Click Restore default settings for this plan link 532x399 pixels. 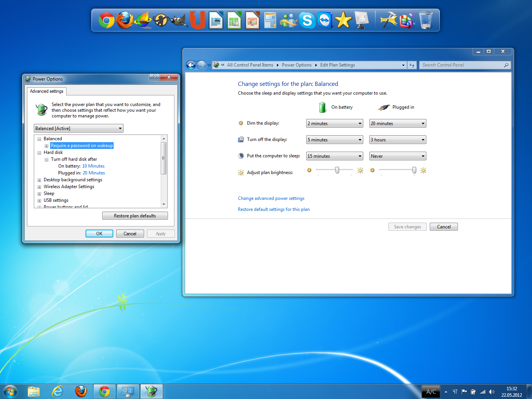tap(274, 209)
